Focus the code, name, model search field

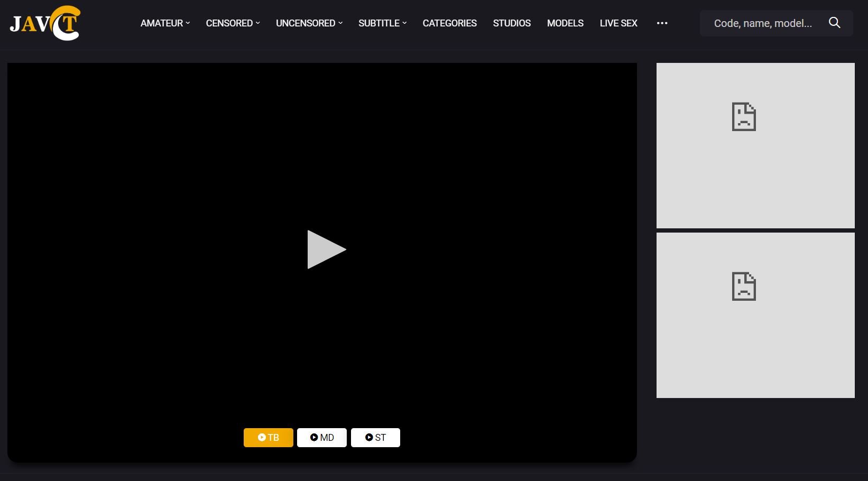(x=762, y=23)
